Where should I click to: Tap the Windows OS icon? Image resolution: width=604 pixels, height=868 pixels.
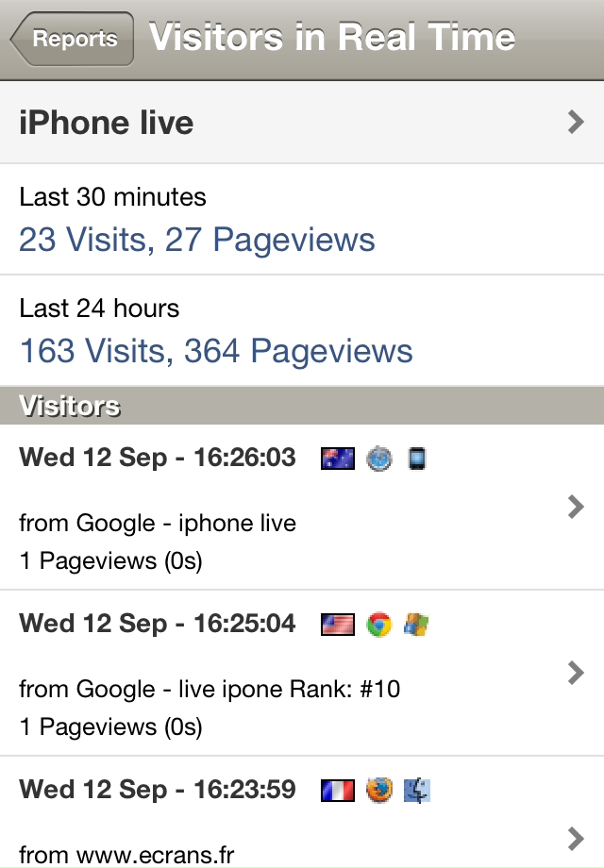point(416,625)
